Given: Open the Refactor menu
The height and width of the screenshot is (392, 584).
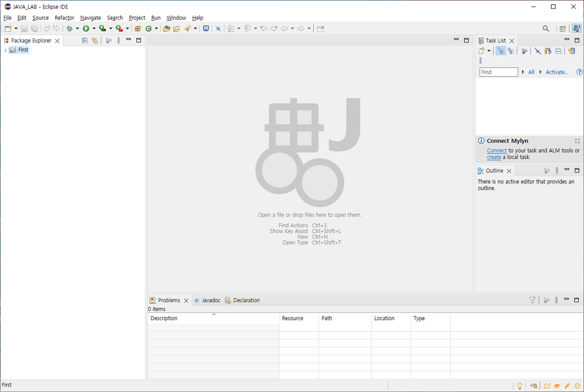Looking at the screenshot, I should click(x=64, y=18).
